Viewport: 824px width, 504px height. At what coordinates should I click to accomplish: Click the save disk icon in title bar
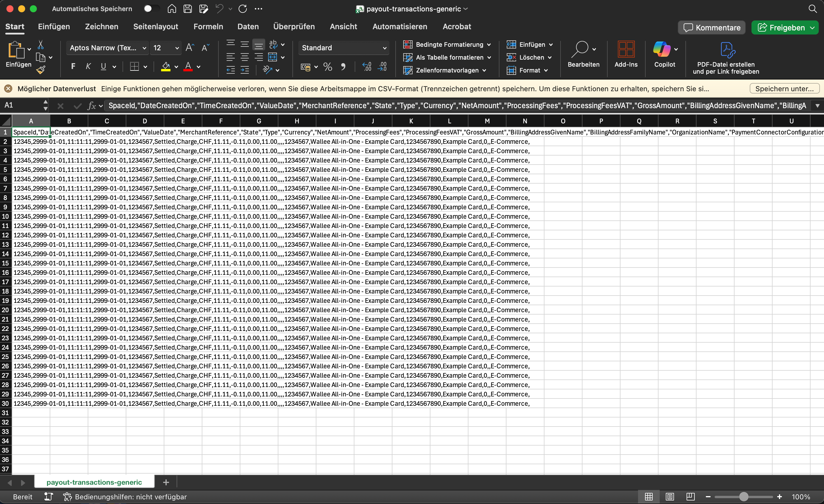click(188, 9)
